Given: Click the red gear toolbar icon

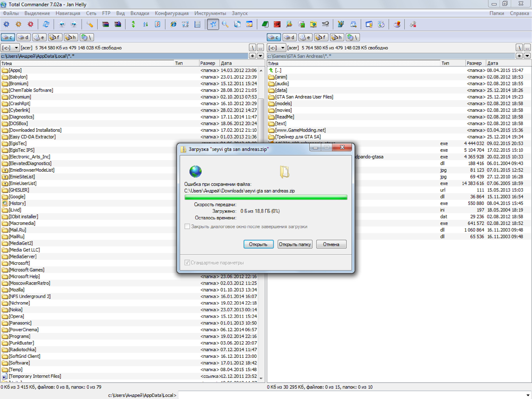Looking at the screenshot, I should point(31,24).
